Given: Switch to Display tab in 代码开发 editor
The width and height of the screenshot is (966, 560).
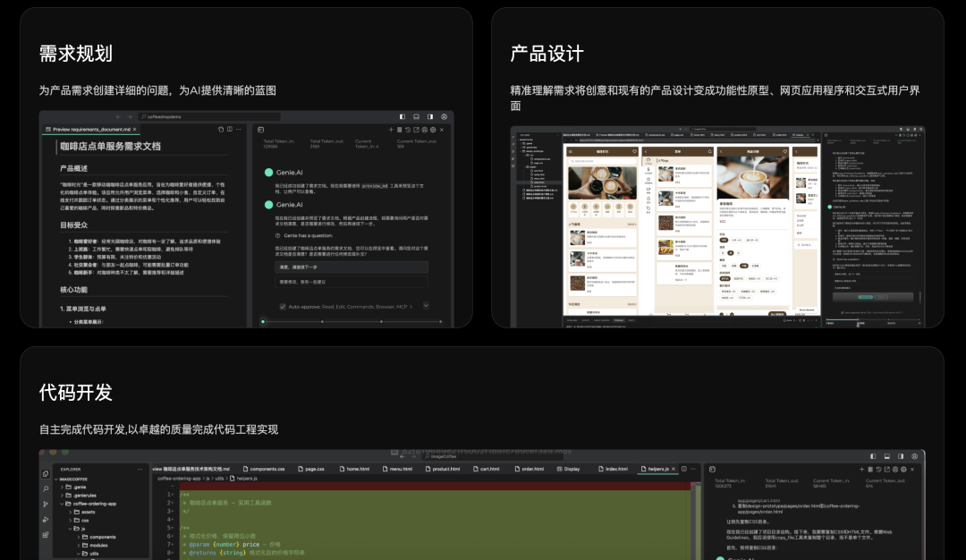Looking at the screenshot, I should [x=568, y=469].
